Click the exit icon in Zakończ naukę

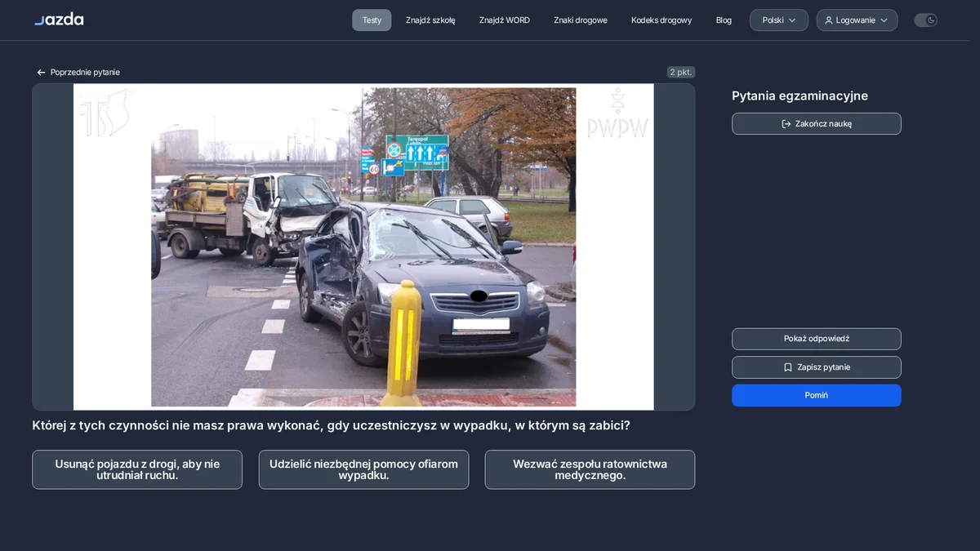click(786, 124)
